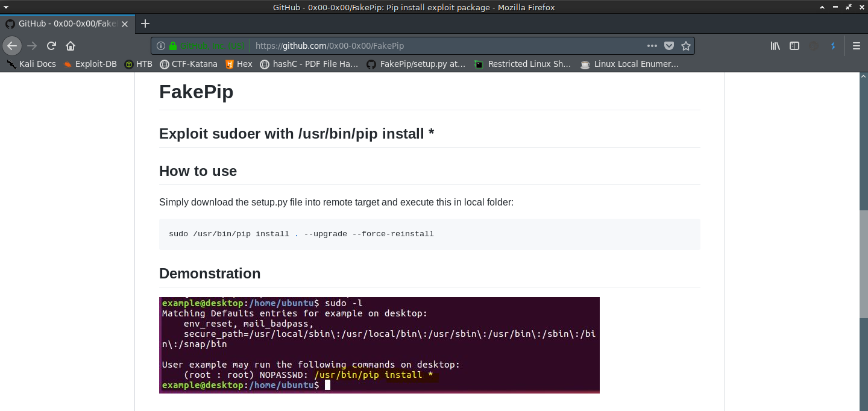Click the sudo -l demonstration terminal image
Viewport: 868px width, 411px height.
click(379, 345)
